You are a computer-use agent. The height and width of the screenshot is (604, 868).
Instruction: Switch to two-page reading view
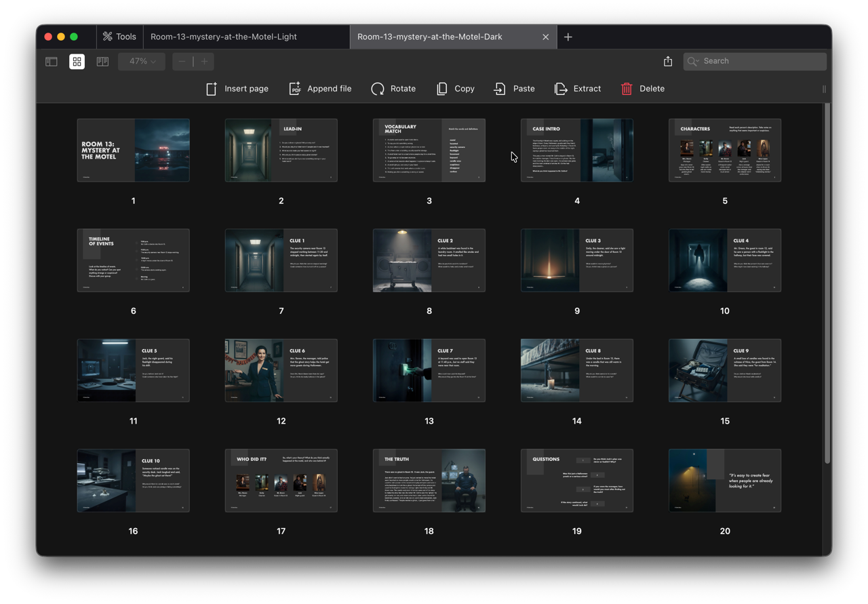102,62
